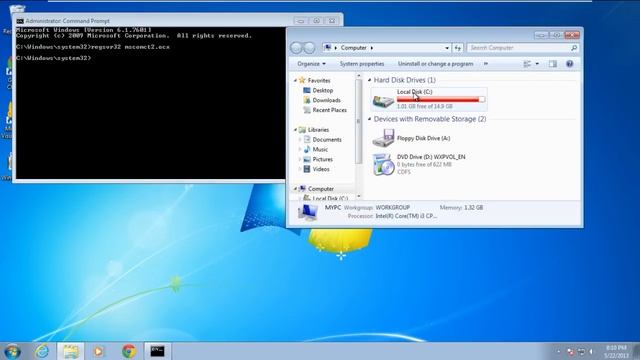Change view icon in Explorer toolbar
Image resolution: width=640 pixels, height=360 pixels.
[527, 64]
